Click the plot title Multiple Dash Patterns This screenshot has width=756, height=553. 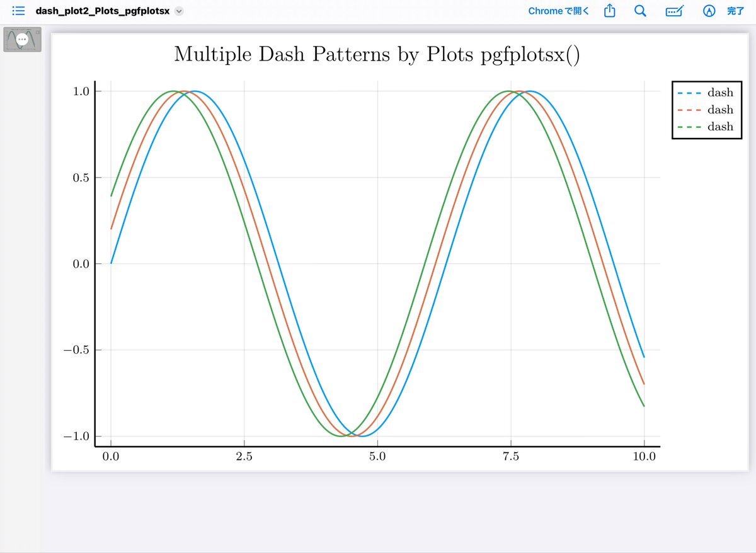point(376,55)
